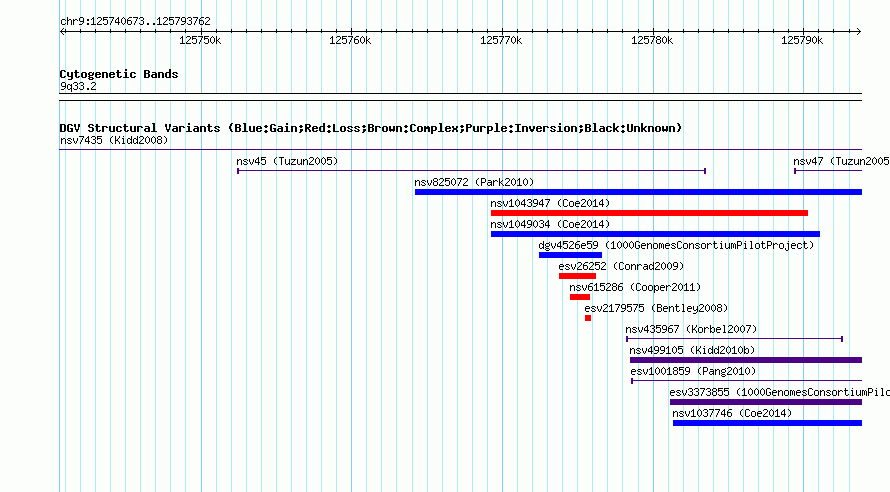This screenshot has width=890, height=492.
Task: Click the DGV Structural Variants track title
Action: coord(371,128)
